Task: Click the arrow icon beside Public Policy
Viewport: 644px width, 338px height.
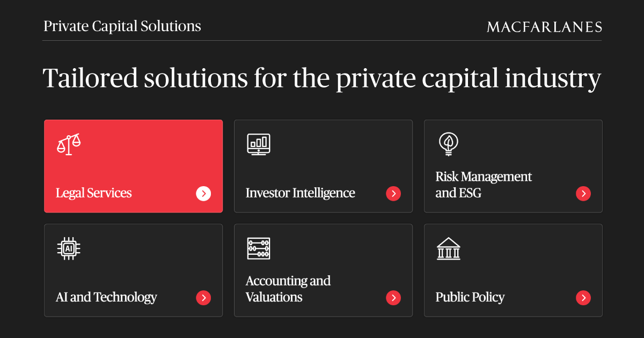Action: pos(583,298)
